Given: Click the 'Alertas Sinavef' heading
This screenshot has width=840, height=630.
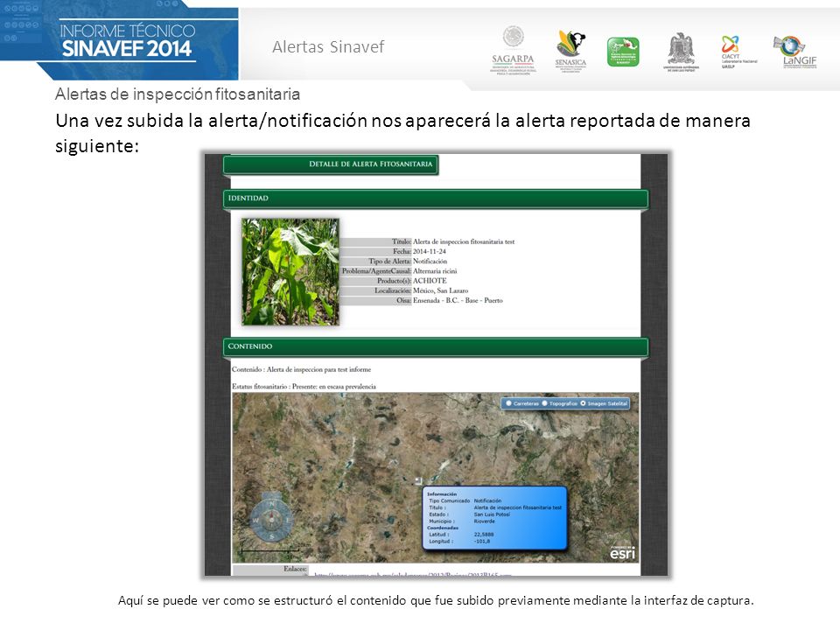Looking at the screenshot, I should [328, 47].
